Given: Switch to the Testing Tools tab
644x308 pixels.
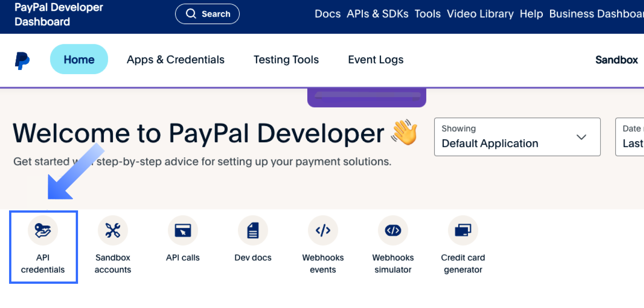Looking at the screenshot, I should tap(286, 60).
